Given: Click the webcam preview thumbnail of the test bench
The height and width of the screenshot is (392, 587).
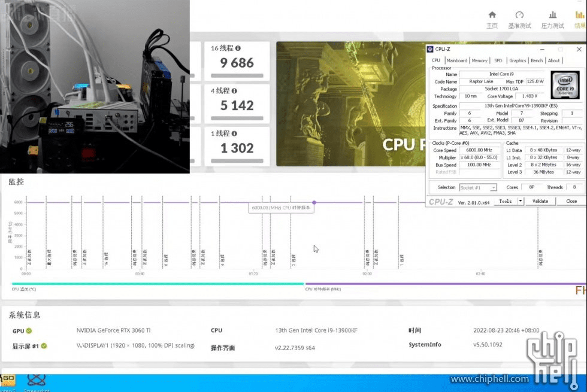Looking at the screenshot, I should point(95,86).
